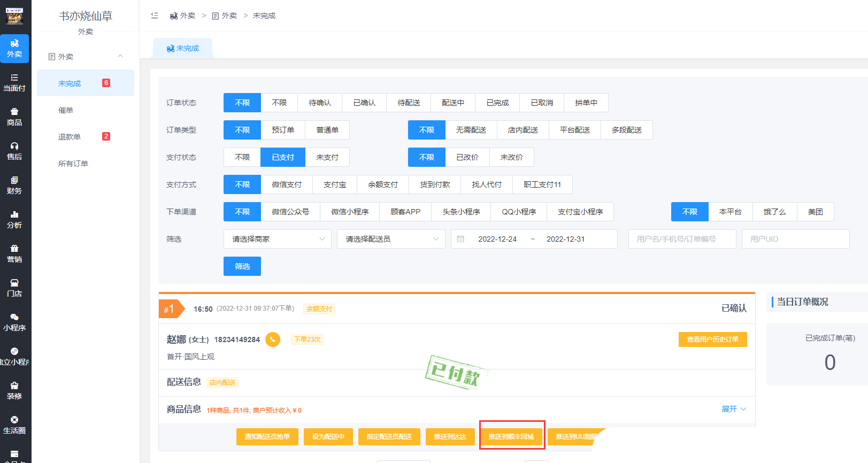The width and height of the screenshot is (868, 463).
Task: Click 查看用户历史订单 button
Action: (x=713, y=339)
